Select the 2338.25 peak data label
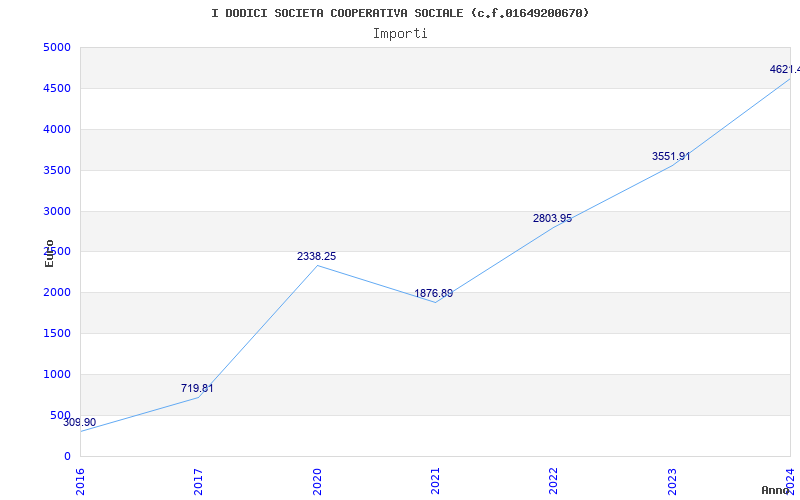This screenshot has width=800, height=500. tap(316, 257)
